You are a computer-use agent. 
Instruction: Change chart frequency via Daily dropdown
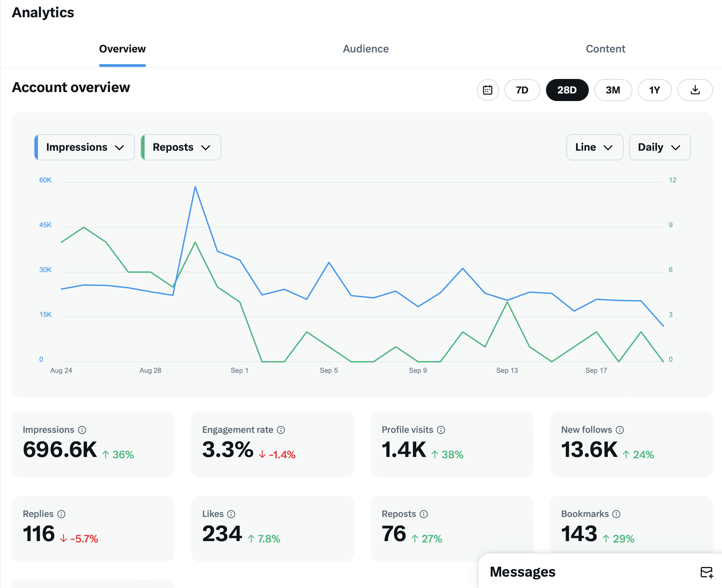click(x=660, y=147)
